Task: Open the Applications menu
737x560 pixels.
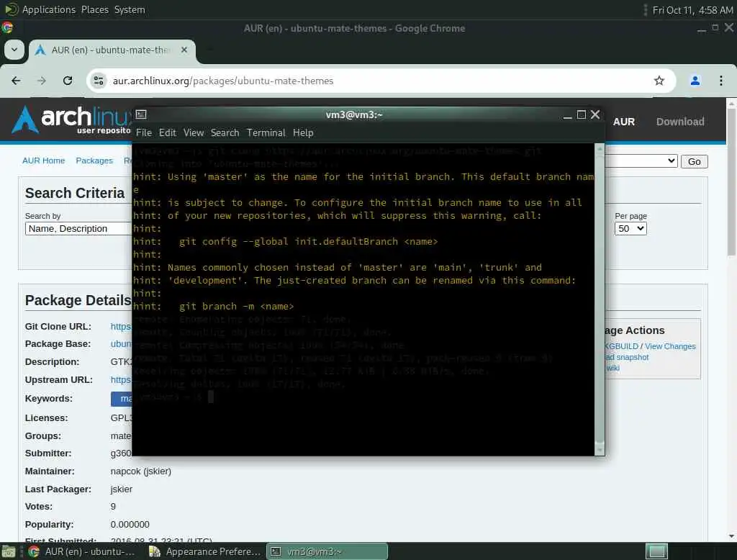Action: tap(49, 9)
